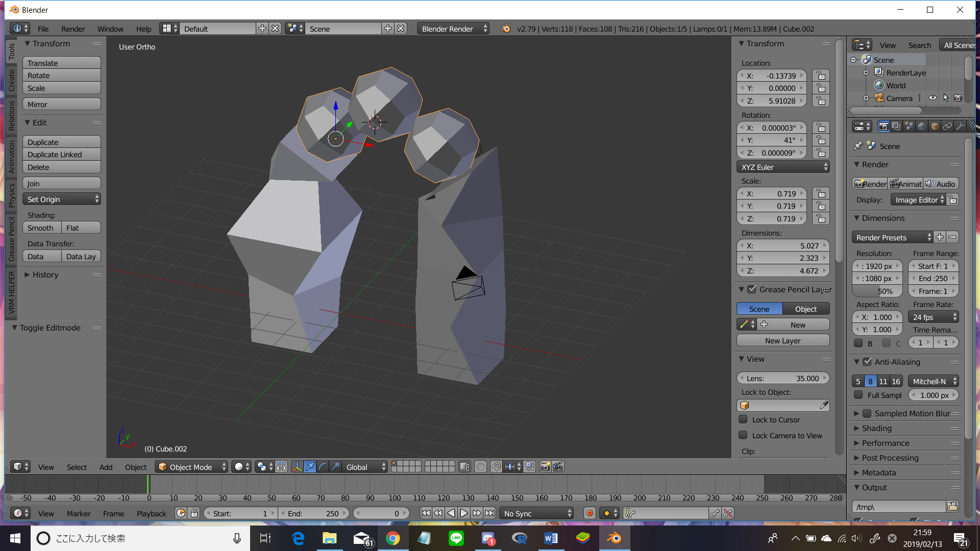Click the Duplicate Linked button

61,155
